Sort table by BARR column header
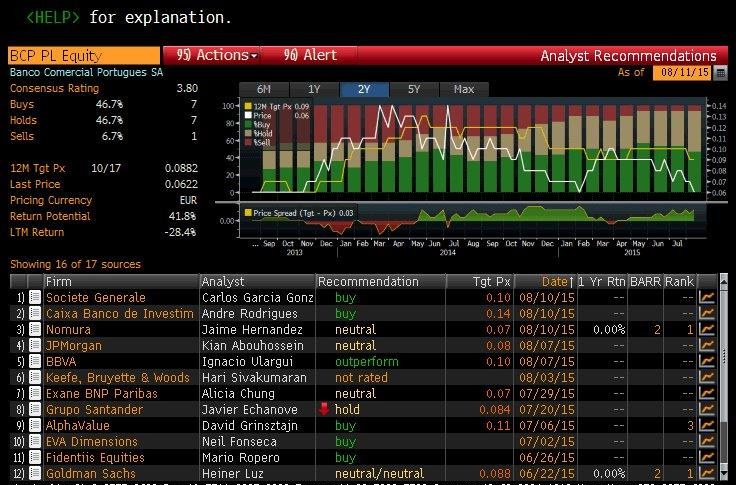This screenshot has height=485, width=736. click(x=645, y=282)
